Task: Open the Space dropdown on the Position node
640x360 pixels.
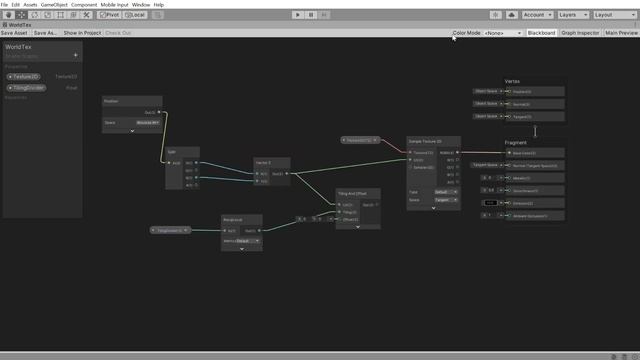Action: 148,122
